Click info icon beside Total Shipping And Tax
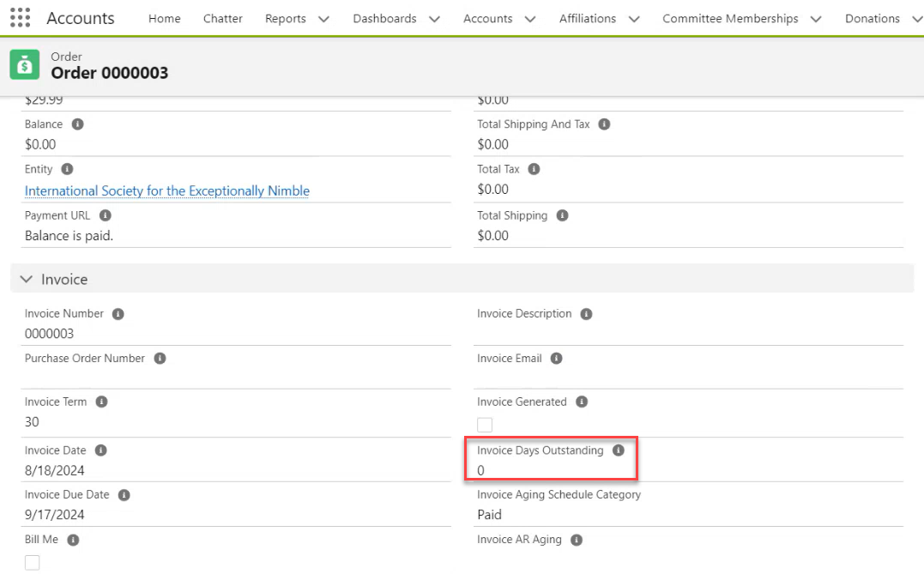This screenshot has width=924, height=574. tap(604, 124)
